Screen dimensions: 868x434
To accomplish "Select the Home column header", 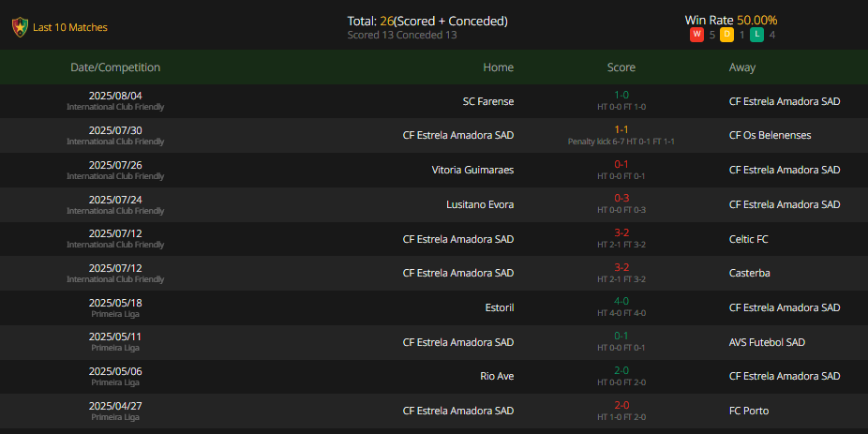I will pos(499,67).
